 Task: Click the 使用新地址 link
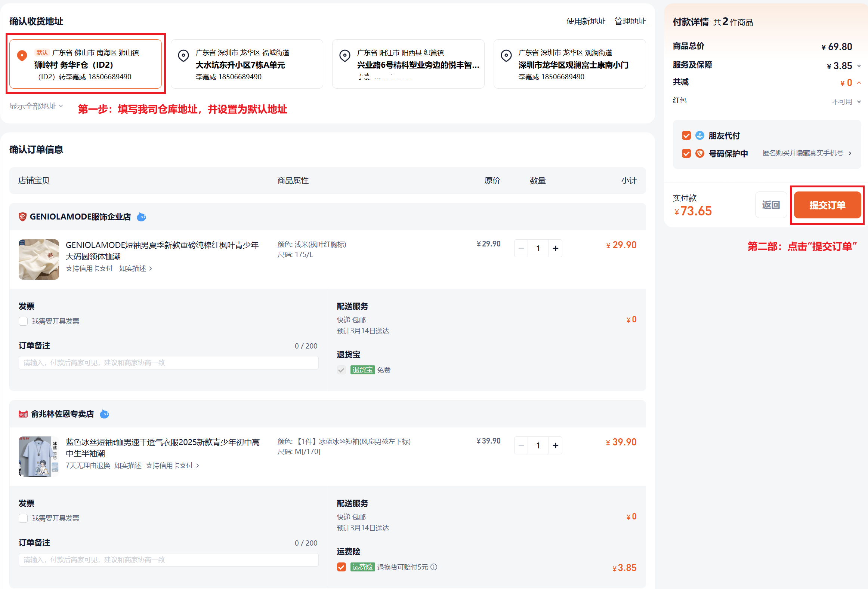586,21
